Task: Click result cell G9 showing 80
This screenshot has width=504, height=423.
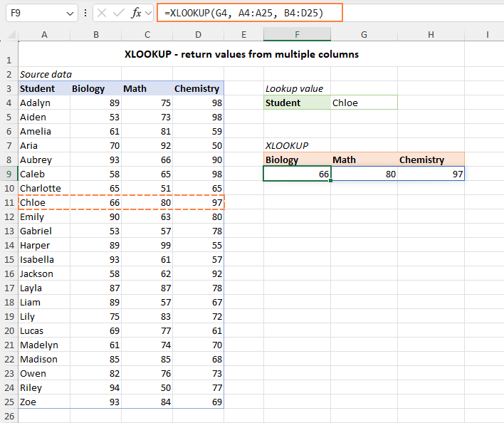Action: point(364,174)
